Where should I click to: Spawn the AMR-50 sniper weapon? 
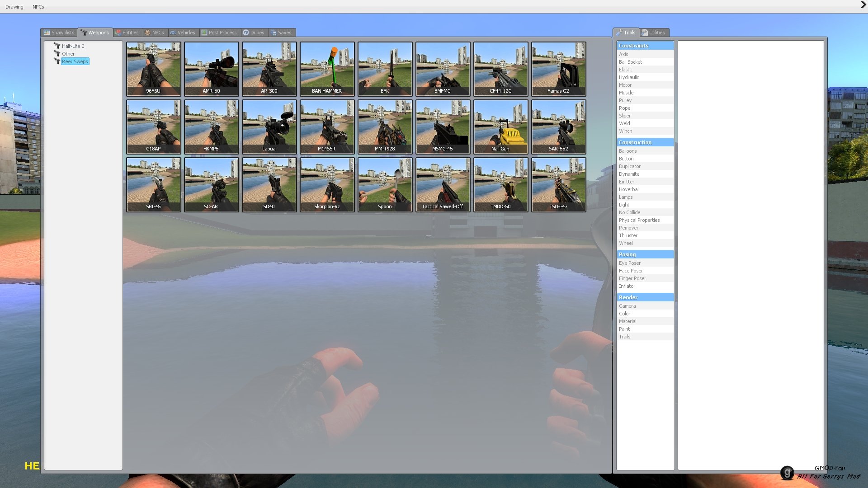[212, 69]
